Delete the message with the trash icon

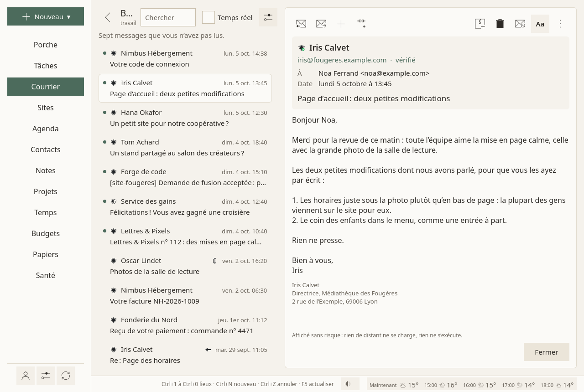click(x=500, y=24)
